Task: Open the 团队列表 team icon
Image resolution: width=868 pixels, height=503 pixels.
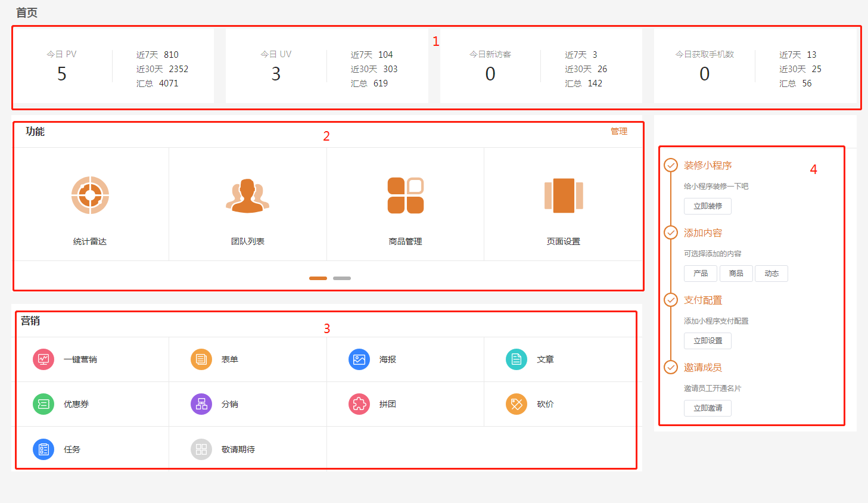Action: click(x=247, y=195)
